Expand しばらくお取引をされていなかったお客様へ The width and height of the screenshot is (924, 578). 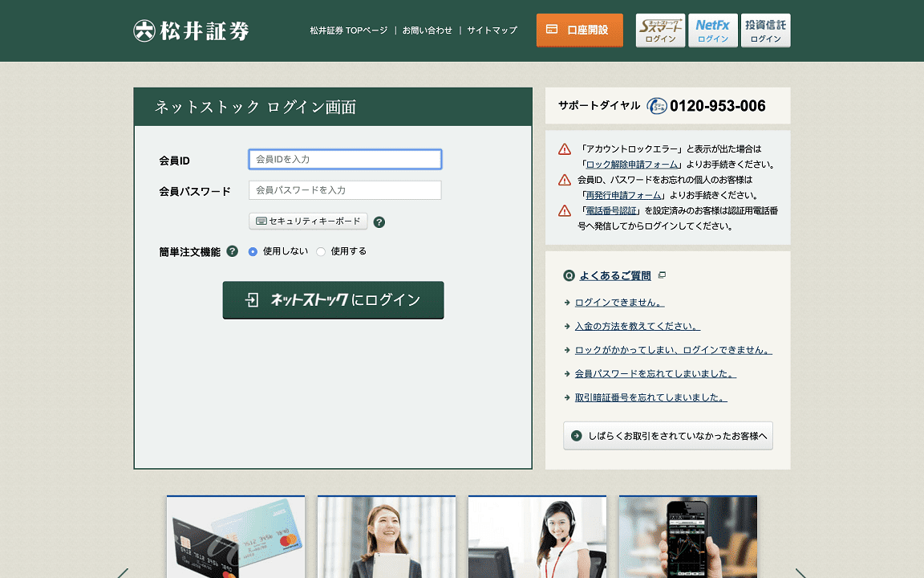coord(668,436)
